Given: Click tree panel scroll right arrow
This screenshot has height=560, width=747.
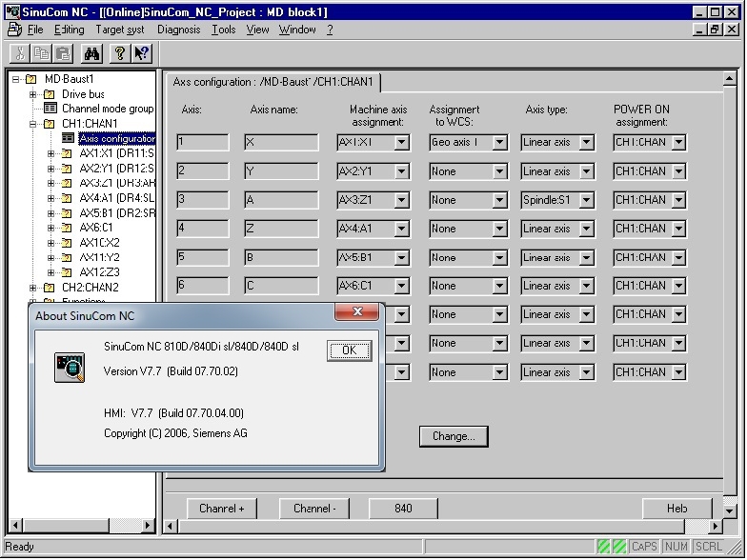Looking at the screenshot, I should [148, 526].
